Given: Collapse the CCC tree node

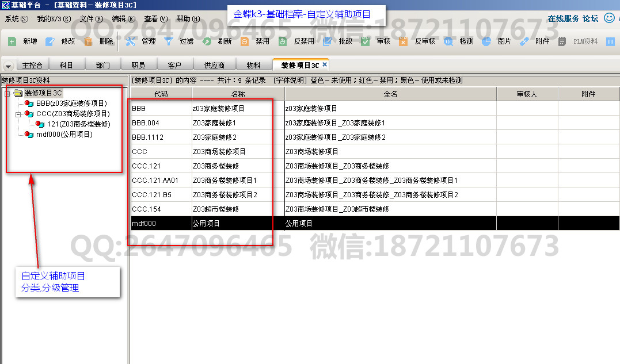Looking at the screenshot, I should (x=18, y=114).
